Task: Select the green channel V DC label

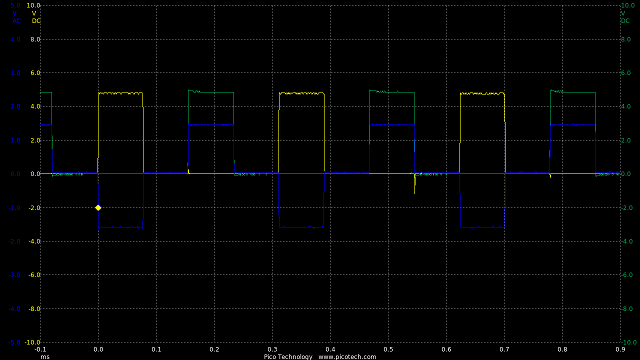Action: [x=624, y=17]
